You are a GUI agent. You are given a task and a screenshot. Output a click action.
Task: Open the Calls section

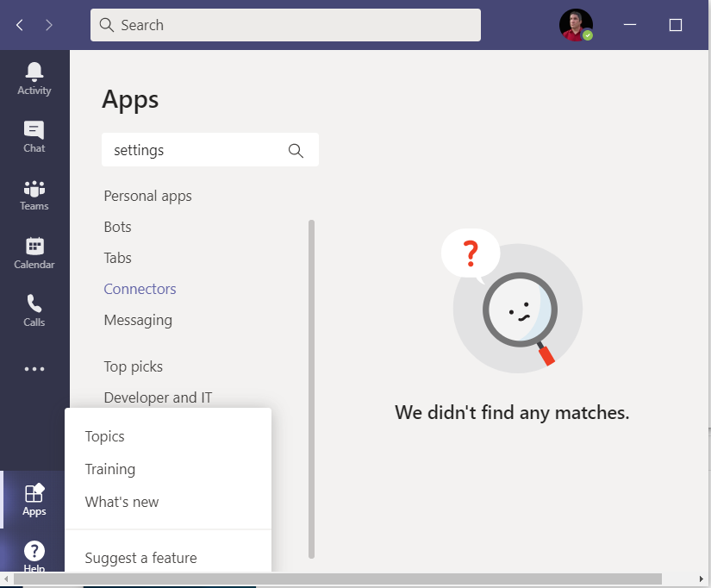34,310
